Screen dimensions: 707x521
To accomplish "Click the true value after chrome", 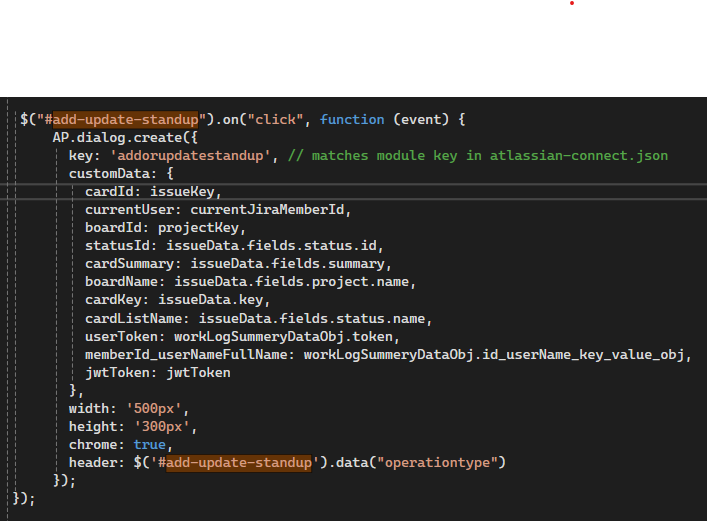I will [x=150, y=445].
